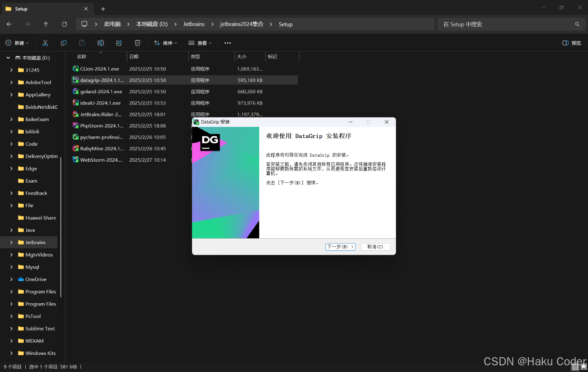Click the Jetbrains breadcrumb segment
Image resolution: width=588 pixels, height=372 pixels.
(x=194, y=24)
